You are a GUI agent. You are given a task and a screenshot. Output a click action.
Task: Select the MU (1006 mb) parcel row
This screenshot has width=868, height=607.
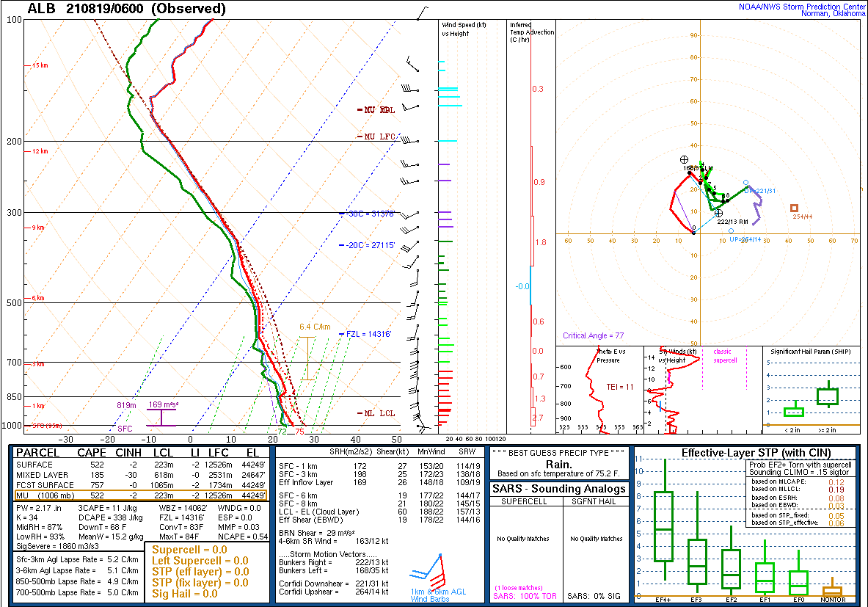[141, 495]
